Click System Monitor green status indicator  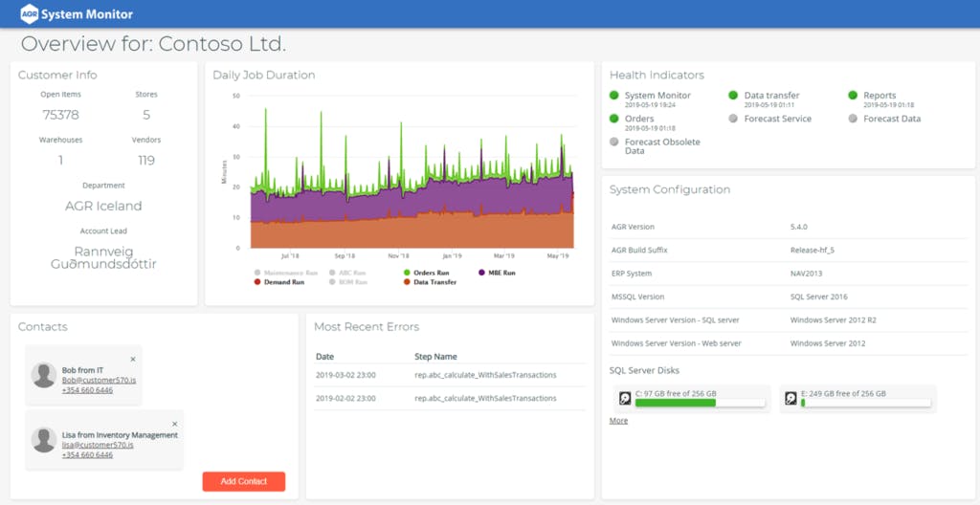(x=613, y=96)
